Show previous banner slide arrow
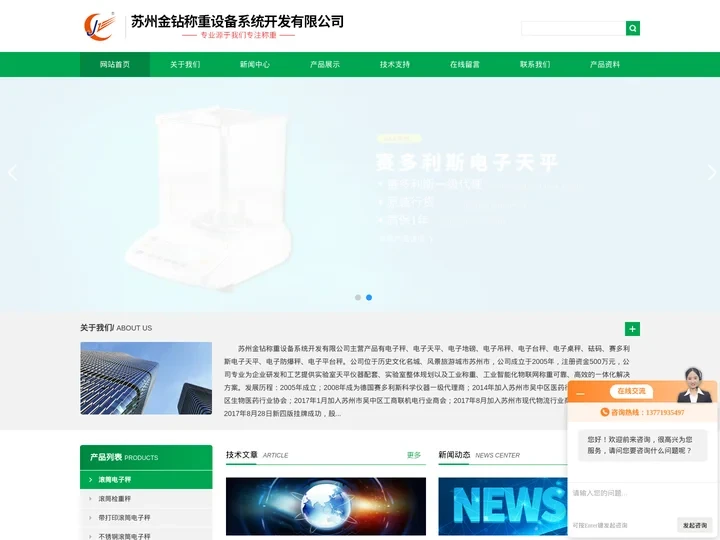The width and height of the screenshot is (720, 540). pos(13,173)
